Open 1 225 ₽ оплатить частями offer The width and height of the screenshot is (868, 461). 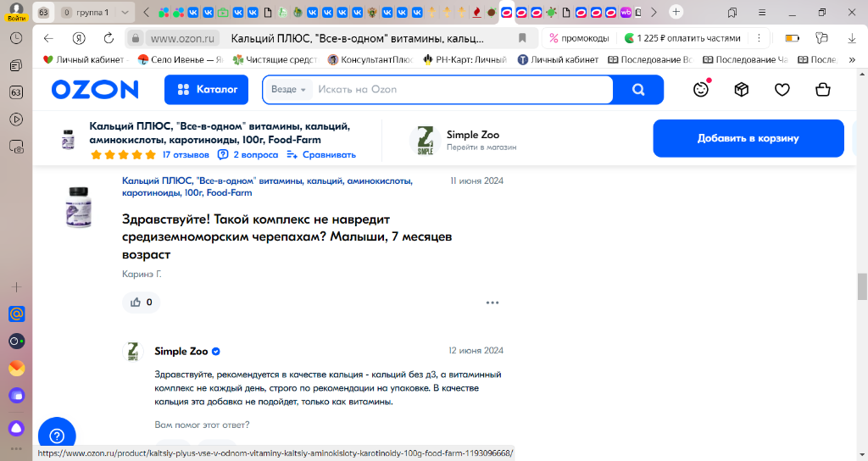coord(682,38)
